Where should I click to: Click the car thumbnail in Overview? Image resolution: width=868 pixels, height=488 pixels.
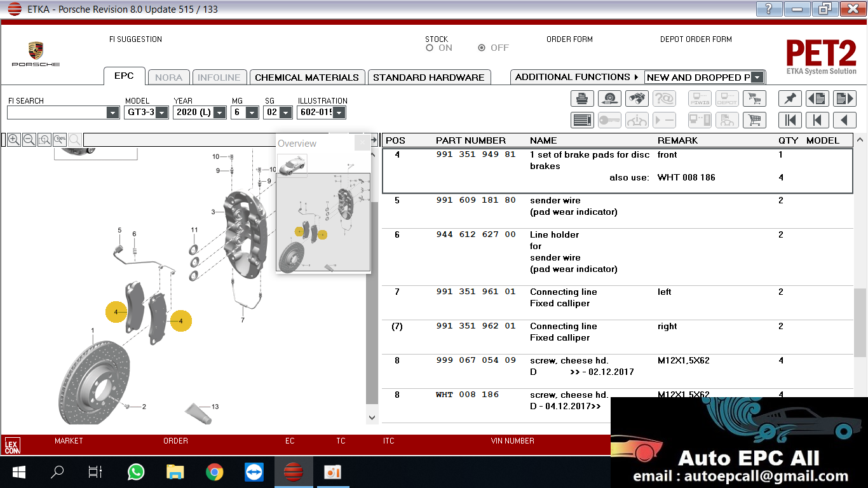click(x=292, y=165)
